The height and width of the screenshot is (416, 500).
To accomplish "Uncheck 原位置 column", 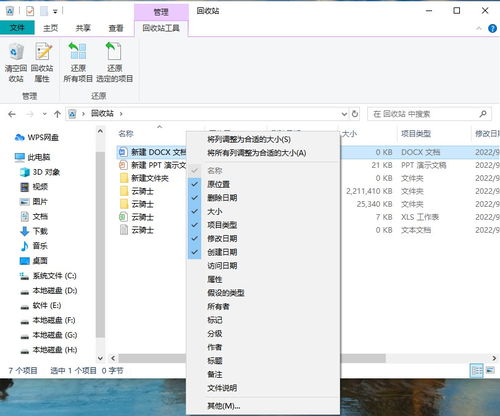I will click(x=263, y=184).
